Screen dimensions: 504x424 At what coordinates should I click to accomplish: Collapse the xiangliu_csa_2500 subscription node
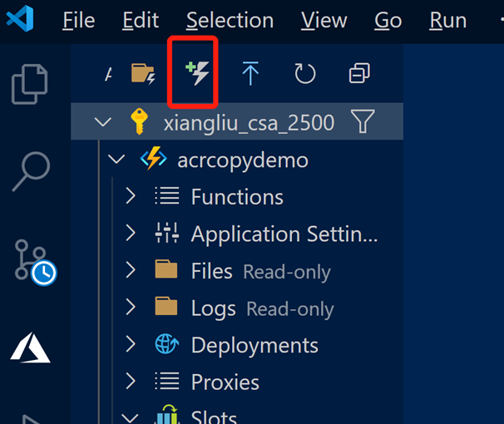(103, 121)
